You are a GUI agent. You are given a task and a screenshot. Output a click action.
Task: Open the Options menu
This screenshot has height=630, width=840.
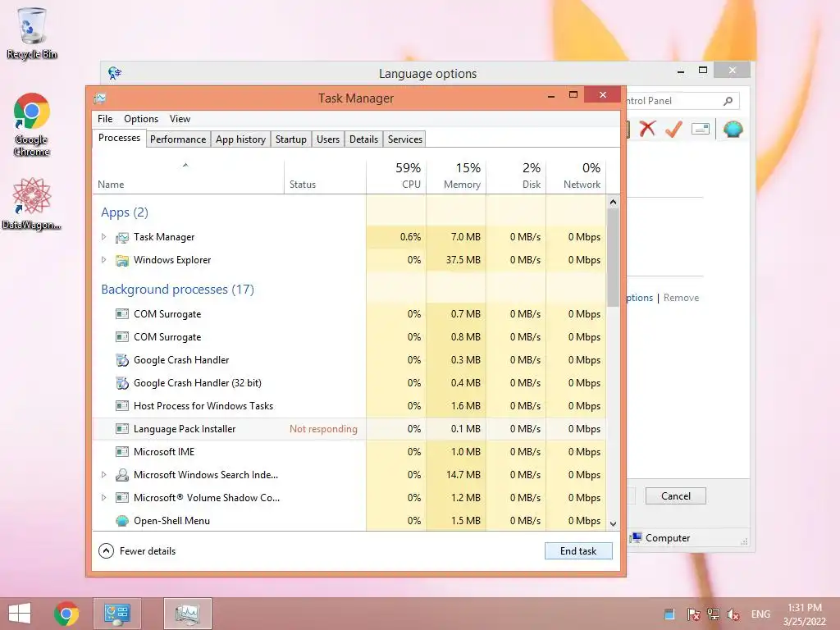tap(141, 119)
